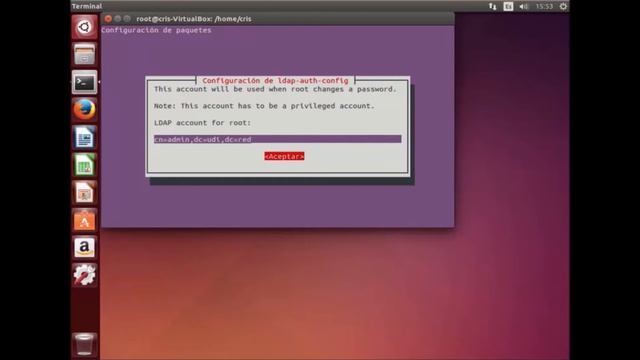Open the keyboard layout indicator
The height and width of the screenshot is (360, 640).
click(x=508, y=6)
